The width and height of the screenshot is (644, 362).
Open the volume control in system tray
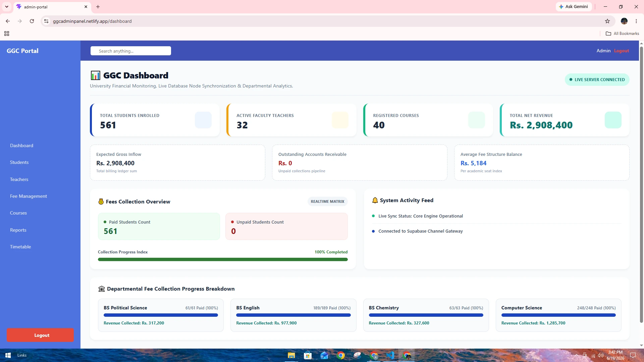tap(601, 355)
